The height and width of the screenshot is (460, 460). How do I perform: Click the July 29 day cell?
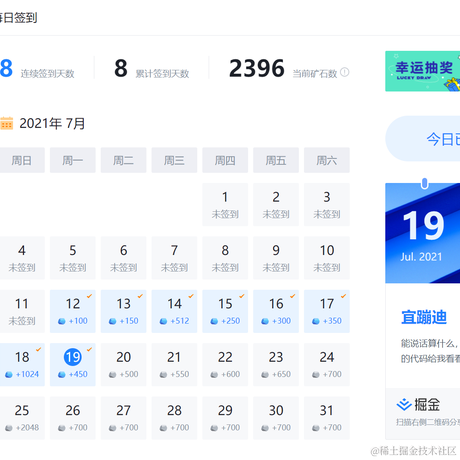[x=225, y=418]
